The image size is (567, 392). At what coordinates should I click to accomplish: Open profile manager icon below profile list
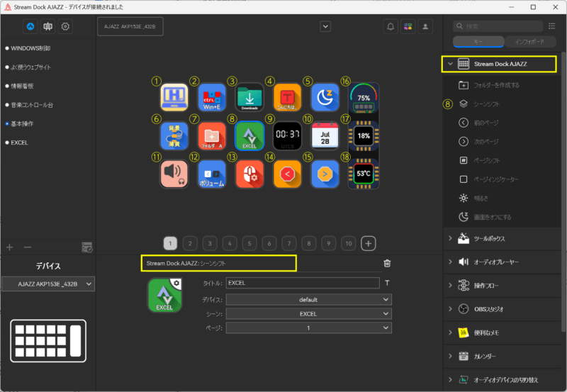(86, 247)
